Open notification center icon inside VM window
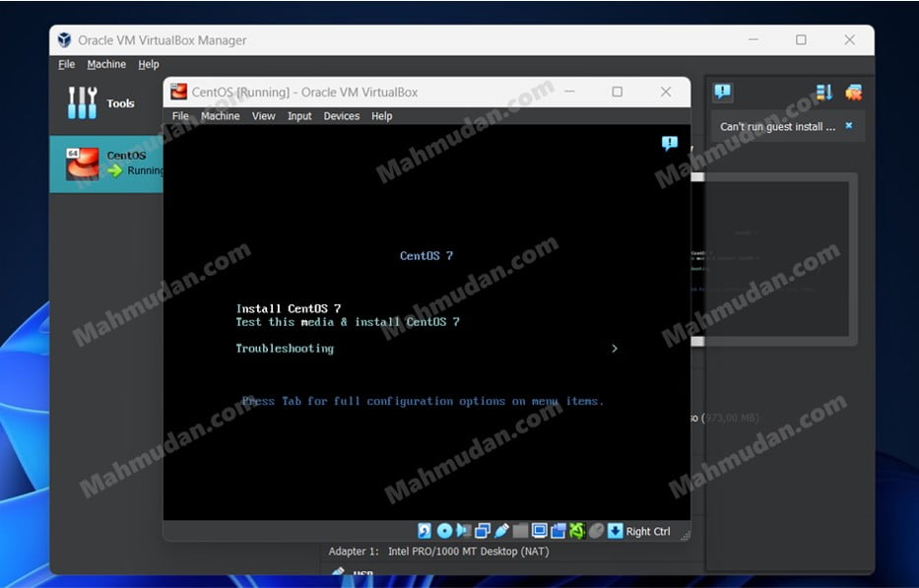This screenshot has height=588, width=919. (670, 144)
